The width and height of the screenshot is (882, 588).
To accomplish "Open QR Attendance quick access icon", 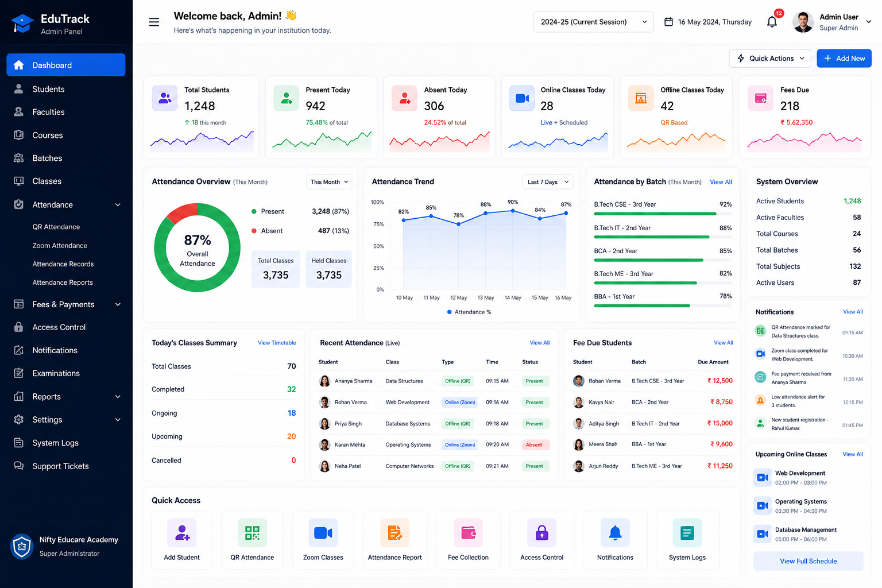I will [x=252, y=533].
